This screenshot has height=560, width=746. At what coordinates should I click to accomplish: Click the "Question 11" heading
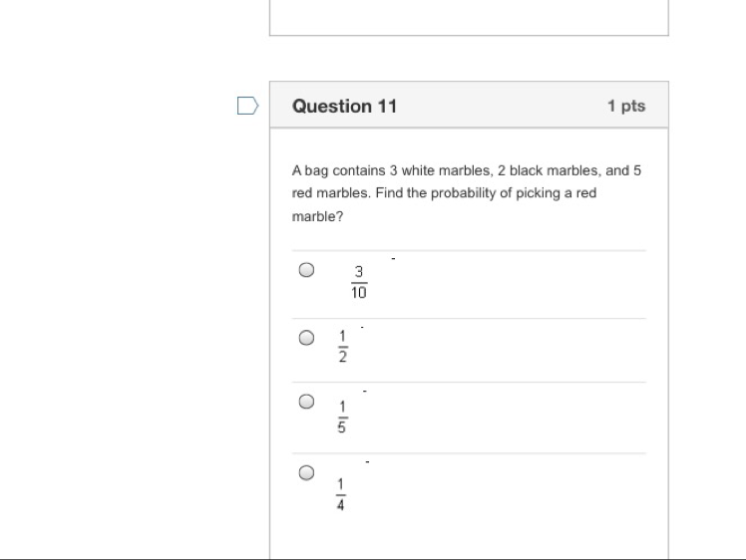[x=344, y=107]
